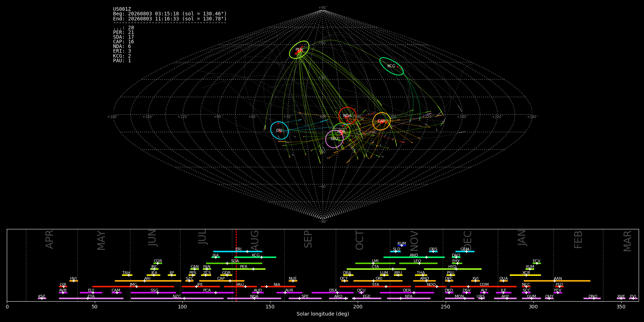Select the ETA shower bar in May
The width and height of the screenshot is (644, 322).
pos(91,298)
